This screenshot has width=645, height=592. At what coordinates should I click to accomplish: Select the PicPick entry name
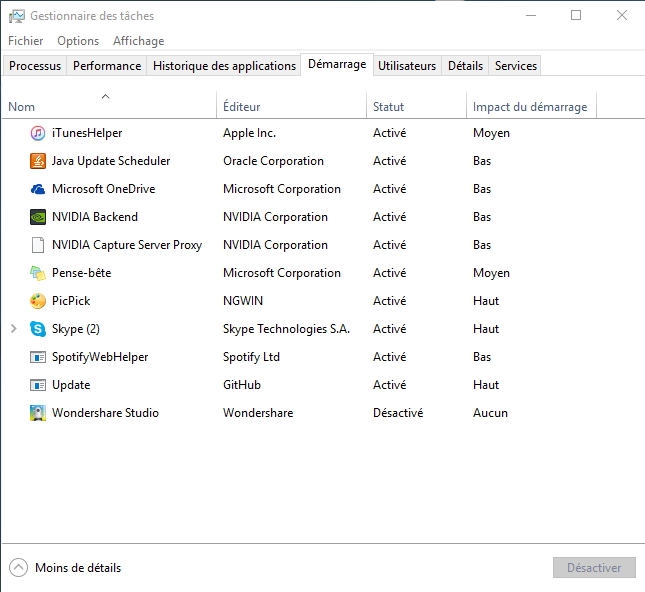click(x=71, y=301)
